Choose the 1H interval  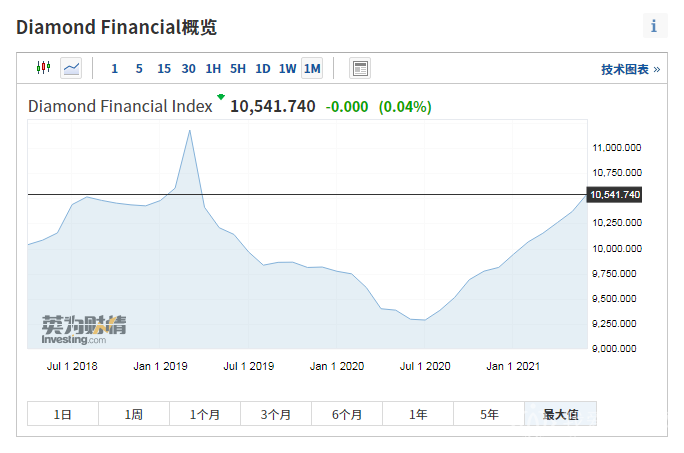tap(213, 69)
